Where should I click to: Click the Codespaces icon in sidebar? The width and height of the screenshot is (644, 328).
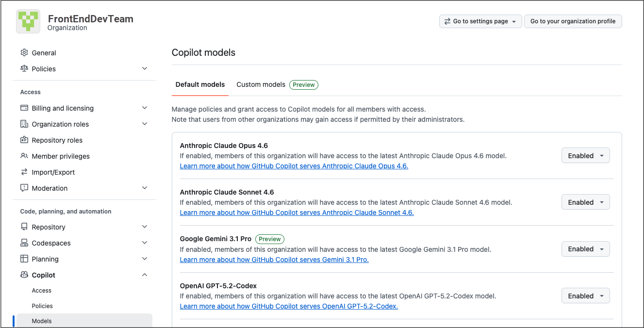(24, 243)
